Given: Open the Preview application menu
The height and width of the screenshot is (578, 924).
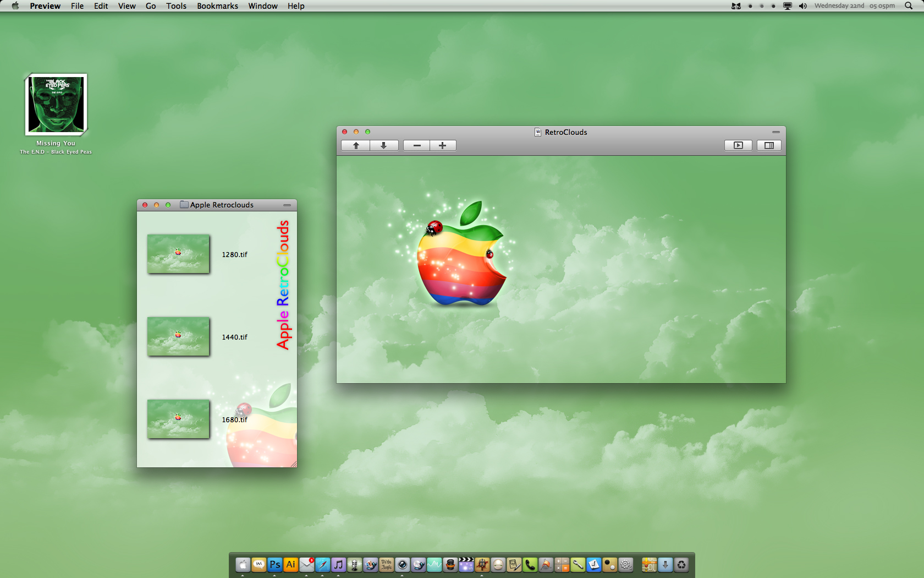Looking at the screenshot, I should [45, 6].
